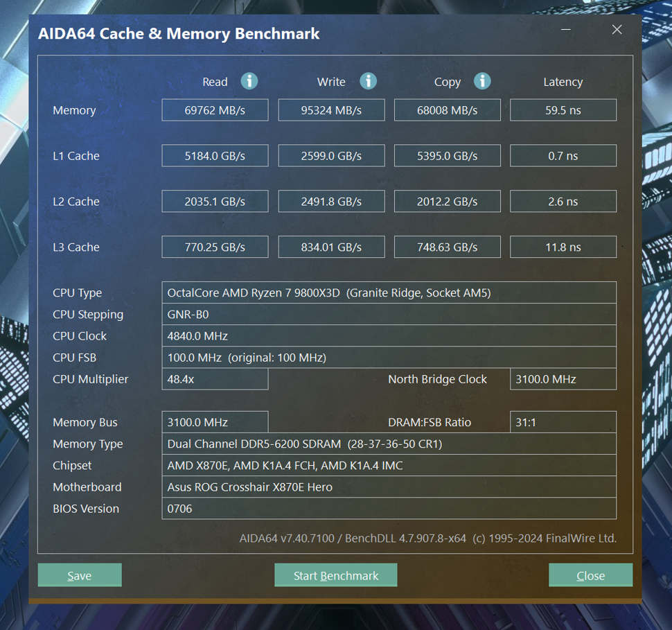Click the CPU FSB label
The width and height of the screenshot is (672, 630).
coord(75,358)
